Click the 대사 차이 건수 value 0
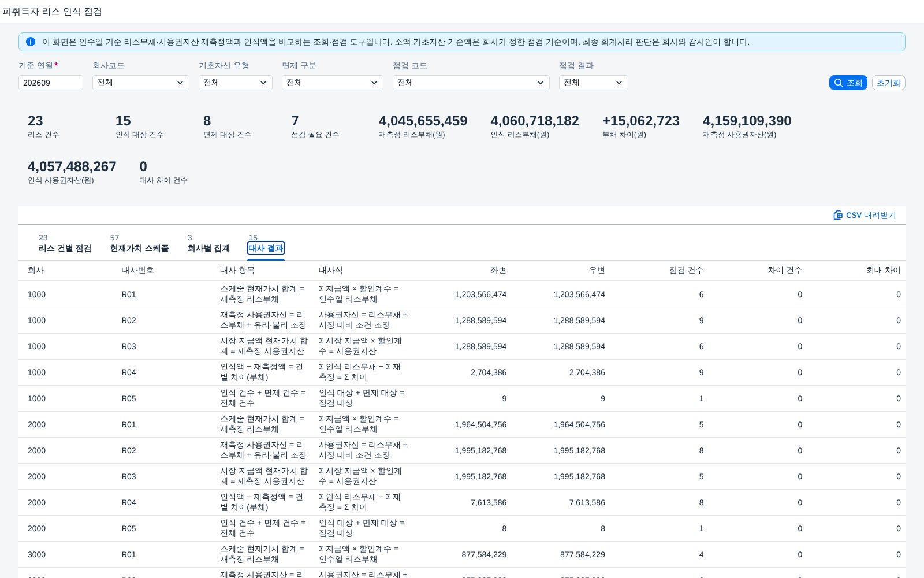The width and height of the screenshot is (924, 578). pyautogui.click(x=143, y=166)
